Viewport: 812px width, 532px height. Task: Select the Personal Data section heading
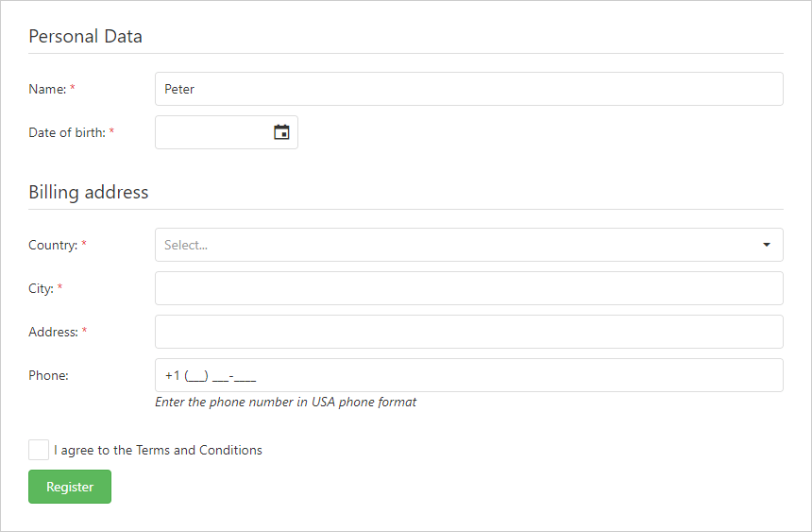pos(86,37)
